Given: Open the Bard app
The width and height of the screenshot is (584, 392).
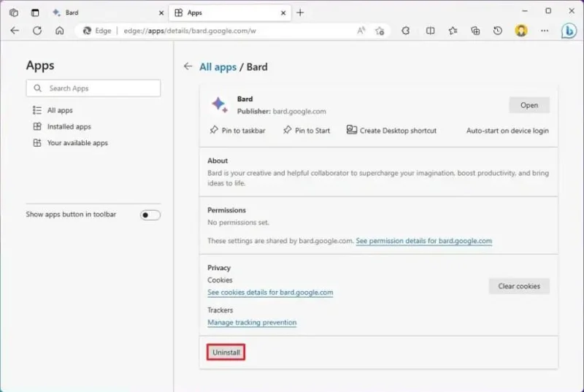Looking at the screenshot, I should pos(529,105).
